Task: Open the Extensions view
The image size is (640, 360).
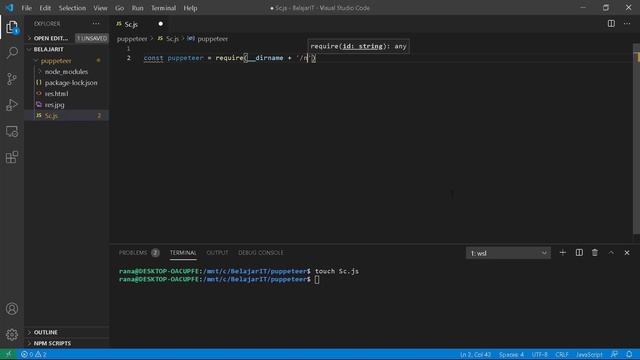Action: coord(12,158)
